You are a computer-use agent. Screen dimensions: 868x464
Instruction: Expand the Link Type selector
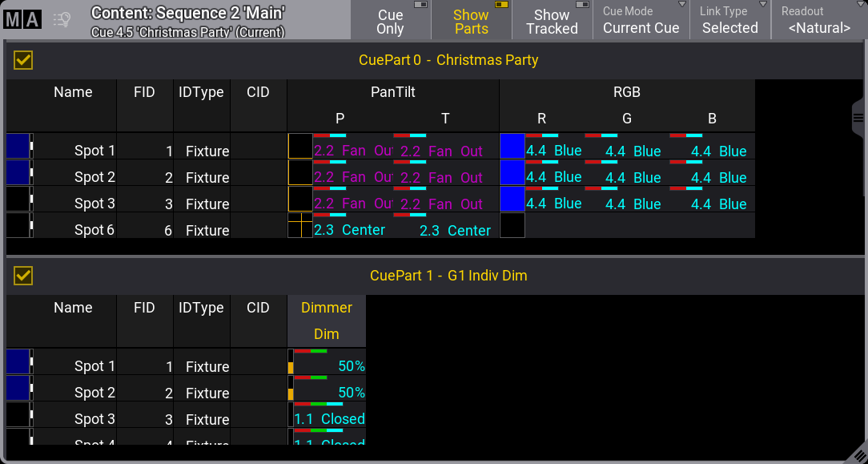(x=729, y=20)
